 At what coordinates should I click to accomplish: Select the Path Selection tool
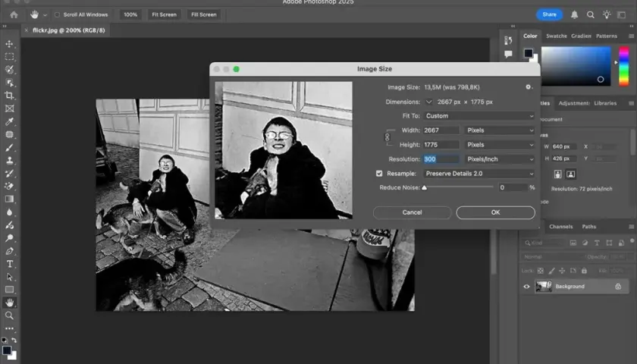point(9,277)
